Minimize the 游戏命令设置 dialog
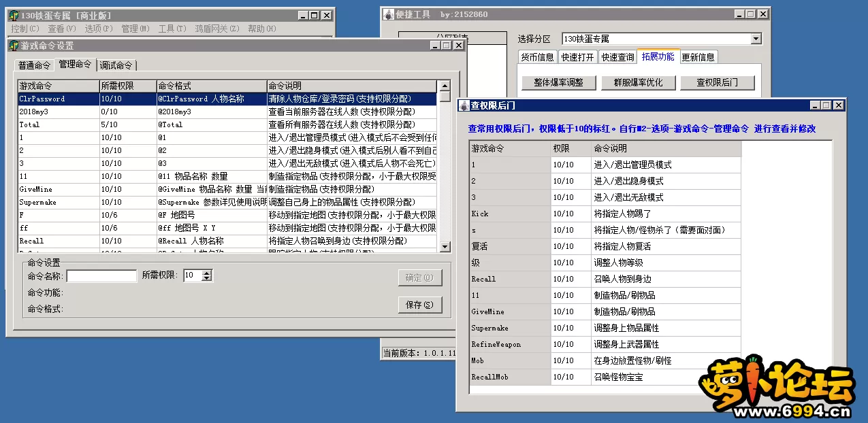This screenshot has height=423, width=868. coord(435,46)
